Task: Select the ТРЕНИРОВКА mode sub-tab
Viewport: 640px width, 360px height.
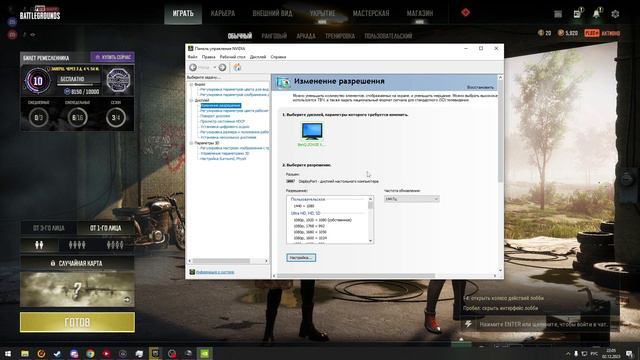Action: 340,36
